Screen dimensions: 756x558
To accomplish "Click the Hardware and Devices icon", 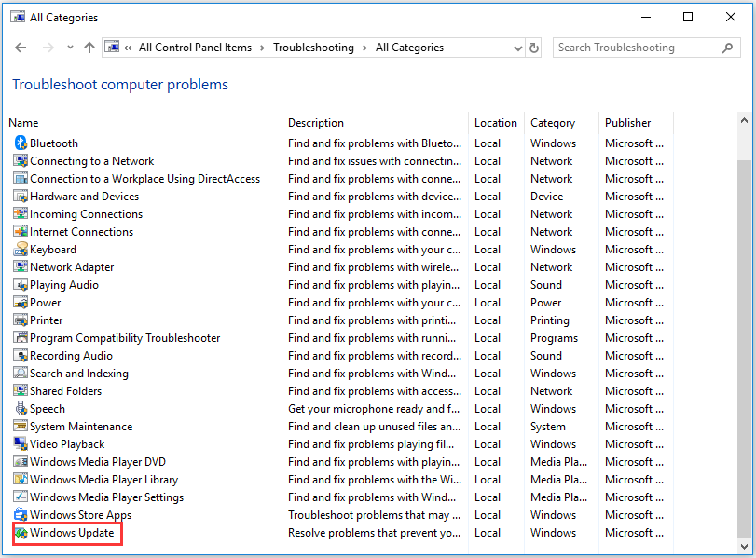I will point(21,197).
